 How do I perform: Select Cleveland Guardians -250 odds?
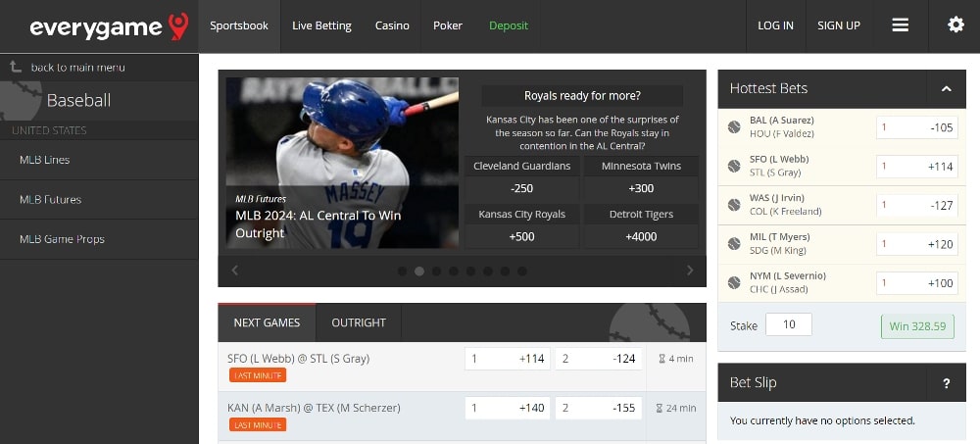(522, 188)
